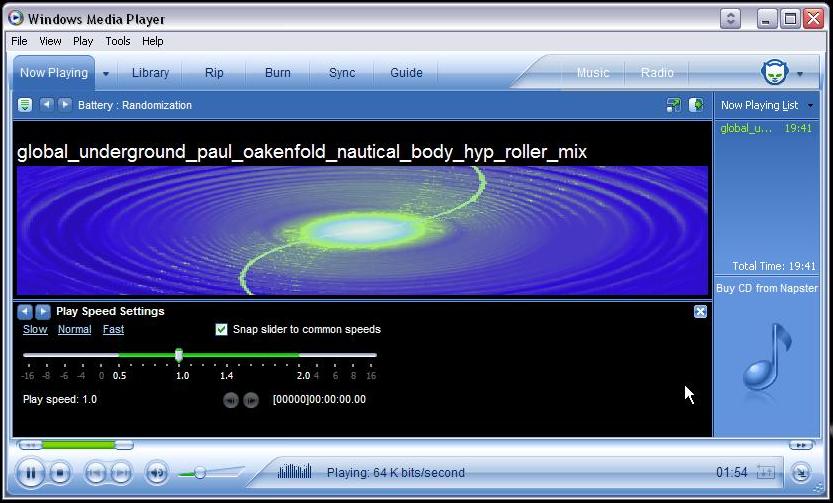Viewport: 833px width, 503px height.
Task: Expand the Now Playing tab dropdown arrow
Action: (105, 73)
